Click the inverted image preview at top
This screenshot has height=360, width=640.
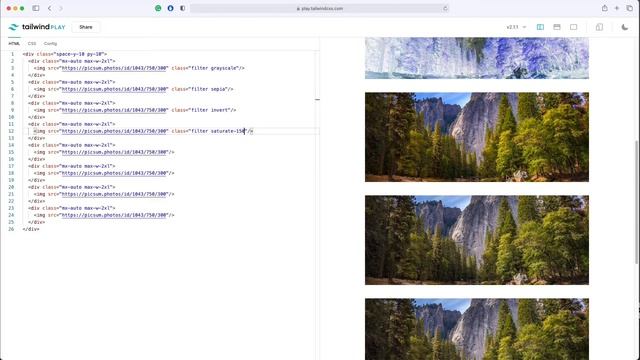click(477, 58)
